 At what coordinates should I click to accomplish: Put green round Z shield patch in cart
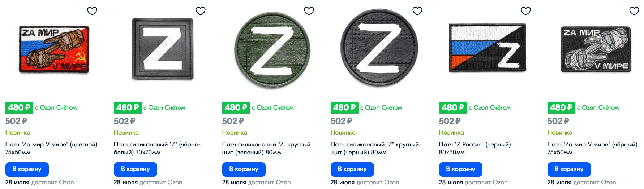tap(244, 169)
